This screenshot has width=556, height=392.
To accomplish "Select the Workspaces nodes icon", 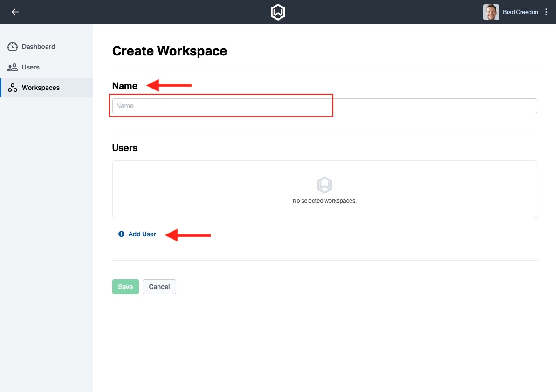I will (x=12, y=88).
